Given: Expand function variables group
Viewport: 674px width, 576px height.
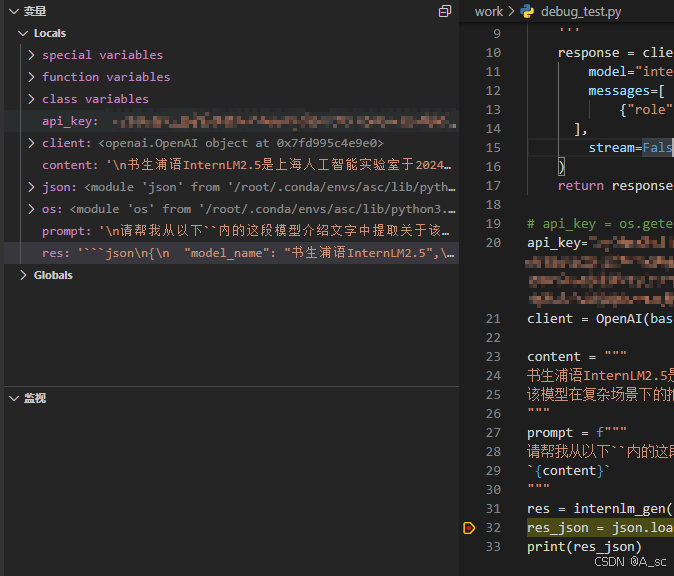Looking at the screenshot, I should pos(31,77).
